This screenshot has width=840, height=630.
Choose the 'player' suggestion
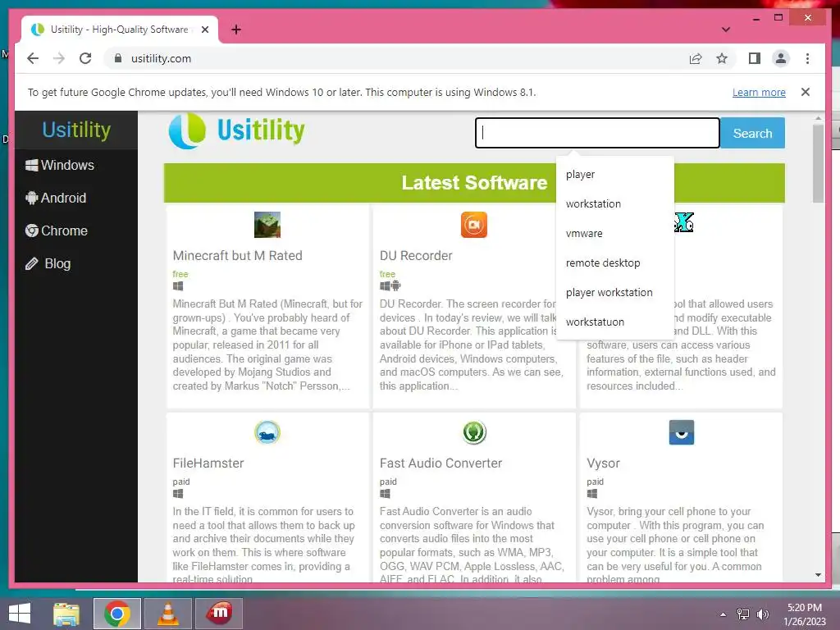615,175
